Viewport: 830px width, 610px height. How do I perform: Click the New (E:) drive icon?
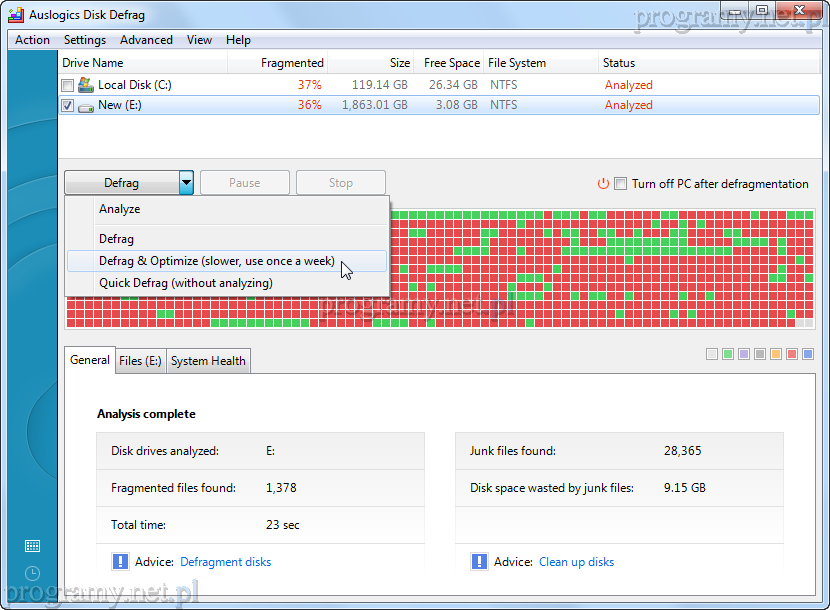[x=86, y=105]
